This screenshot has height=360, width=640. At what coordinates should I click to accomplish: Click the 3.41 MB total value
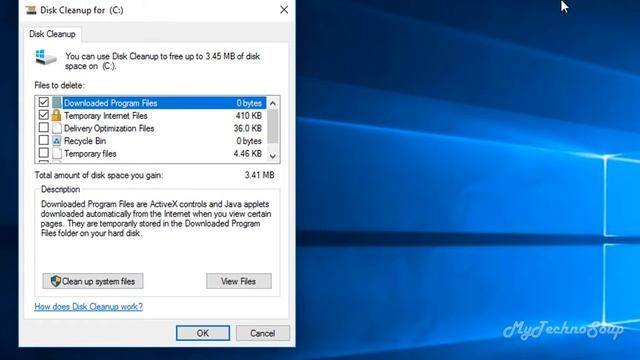260,175
